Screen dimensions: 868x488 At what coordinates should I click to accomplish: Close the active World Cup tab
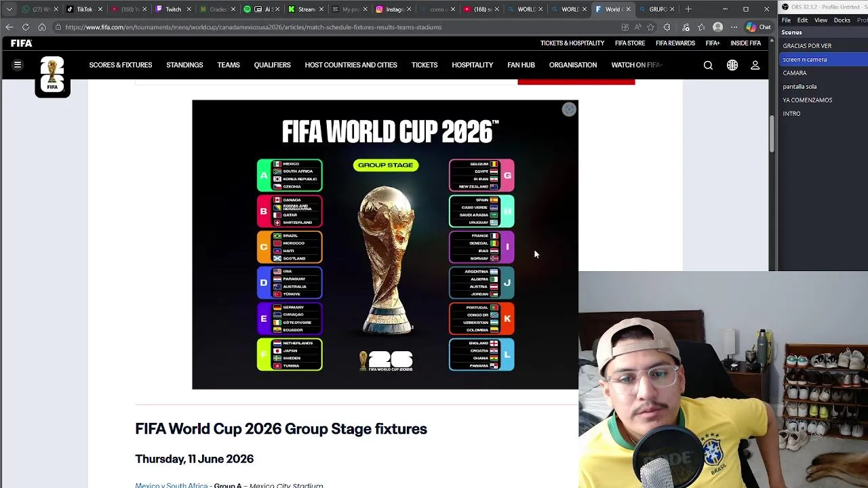(628, 9)
